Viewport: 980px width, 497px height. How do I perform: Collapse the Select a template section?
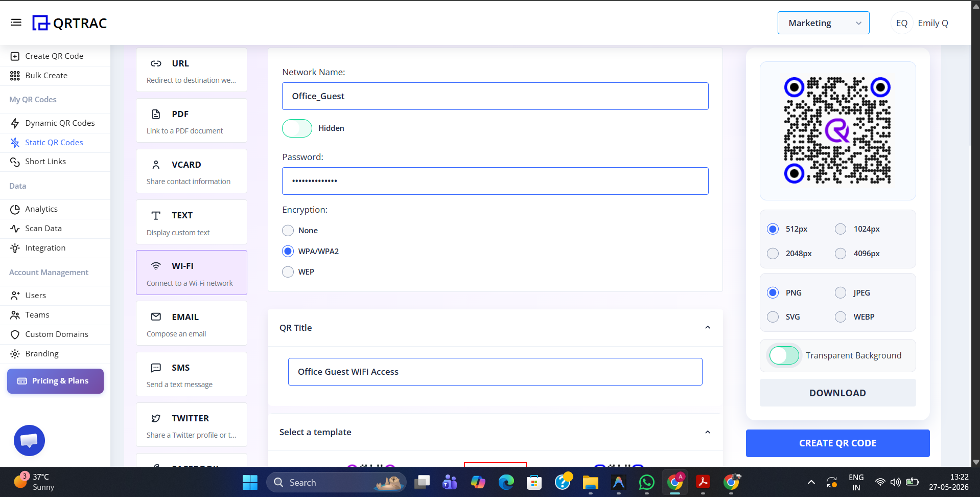click(x=708, y=432)
